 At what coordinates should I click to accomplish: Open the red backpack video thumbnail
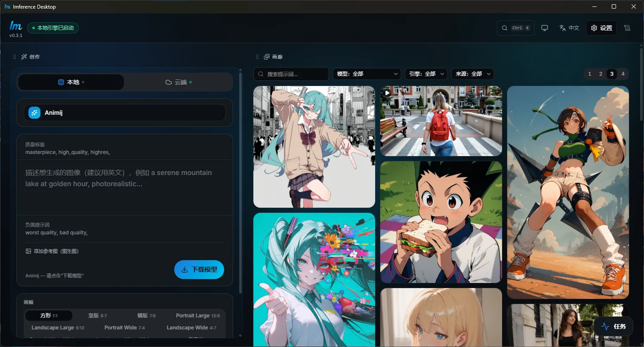point(441,121)
